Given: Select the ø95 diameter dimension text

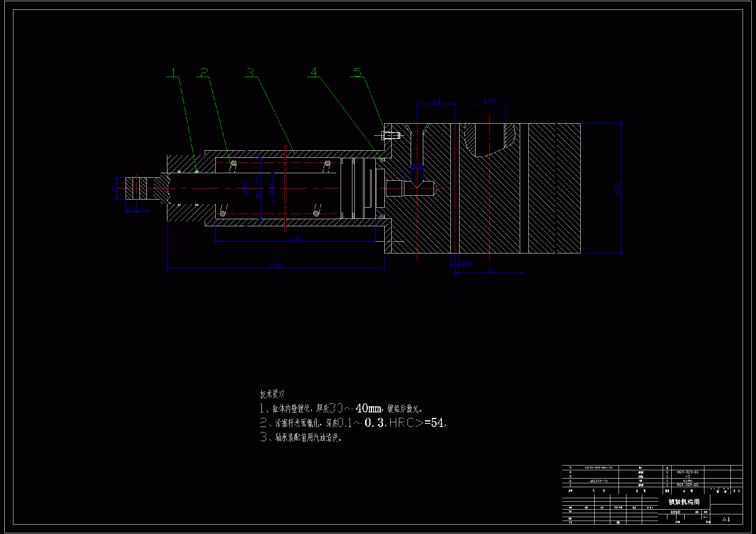Looking at the screenshot, I should pos(245,188).
